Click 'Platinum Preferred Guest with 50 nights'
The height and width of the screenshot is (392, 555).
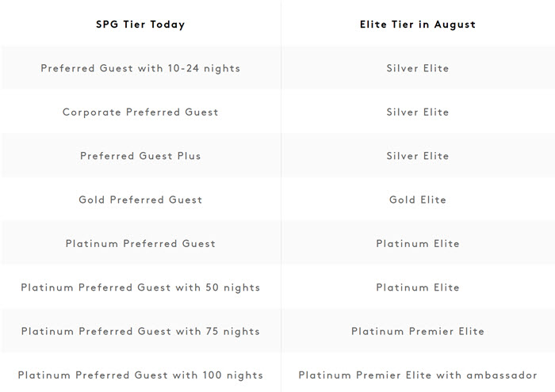click(140, 287)
